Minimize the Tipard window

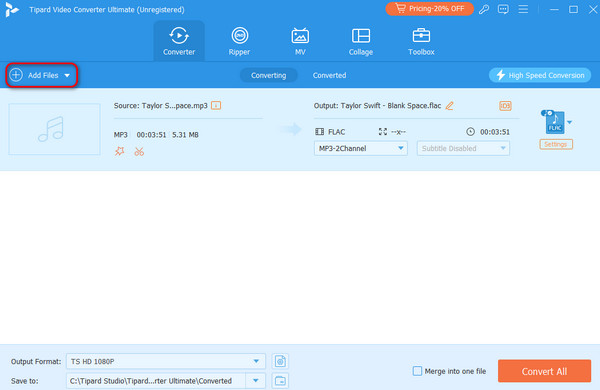[x=554, y=10]
